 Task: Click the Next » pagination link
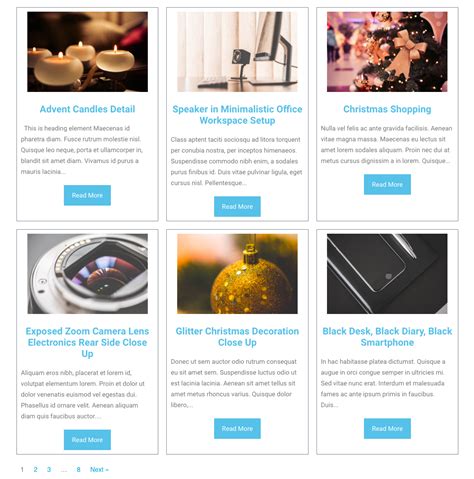click(x=99, y=469)
